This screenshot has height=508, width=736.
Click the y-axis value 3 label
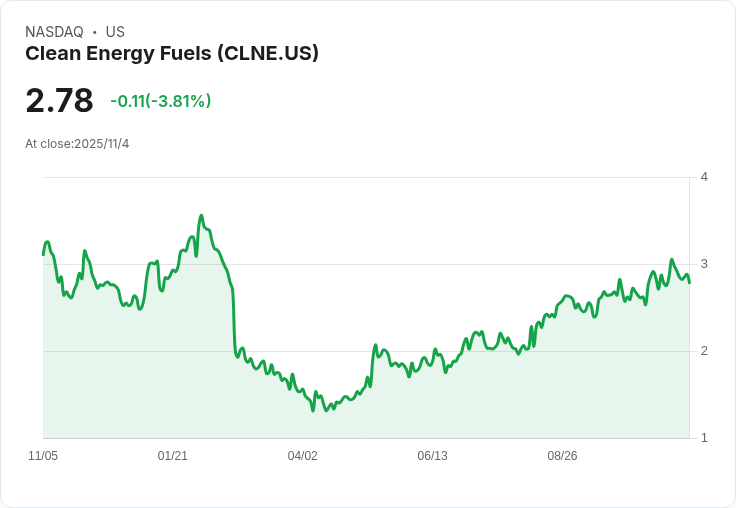(704, 264)
